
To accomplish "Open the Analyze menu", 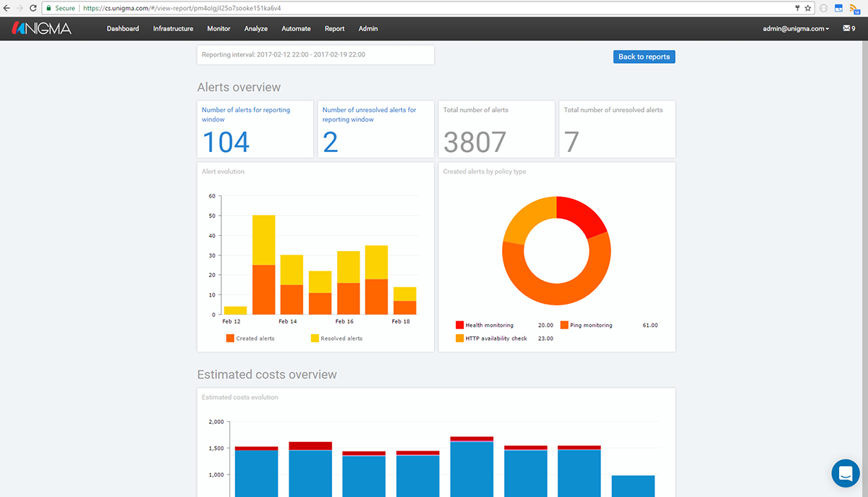I will tap(256, 29).
